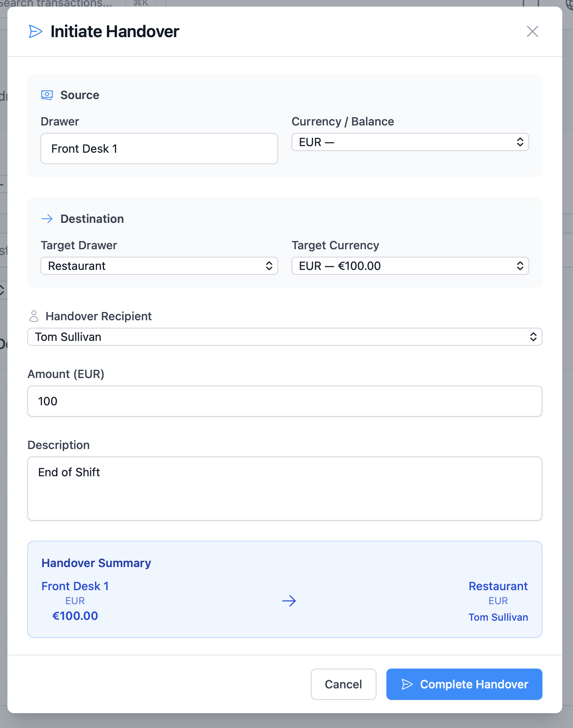The height and width of the screenshot is (728, 573).
Task: Open the Target Drawer dropdown showing Restaurant
Action: (159, 266)
